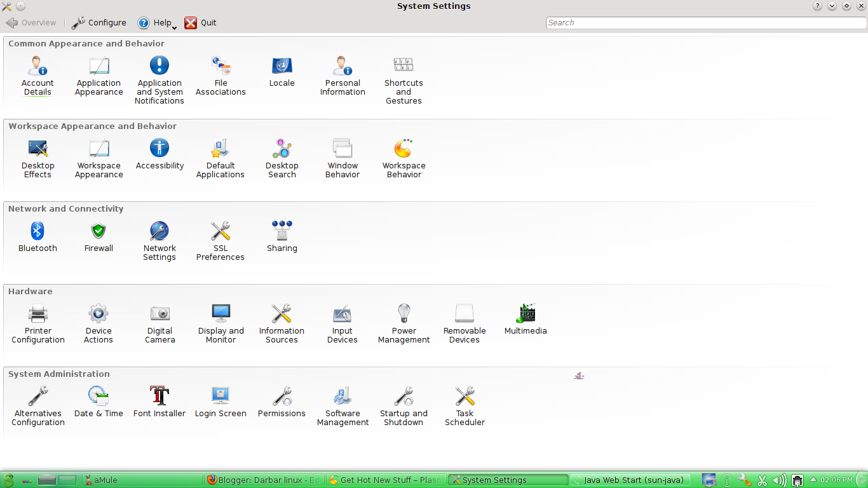Screen dimensions: 868x488
Task: Quit System Settings
Action: pos(200,22)
